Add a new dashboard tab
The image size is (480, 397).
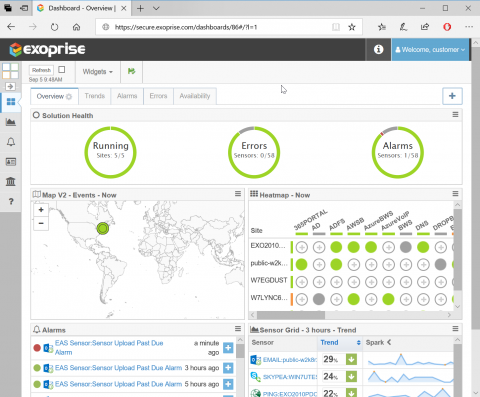(x=452, y=96)
